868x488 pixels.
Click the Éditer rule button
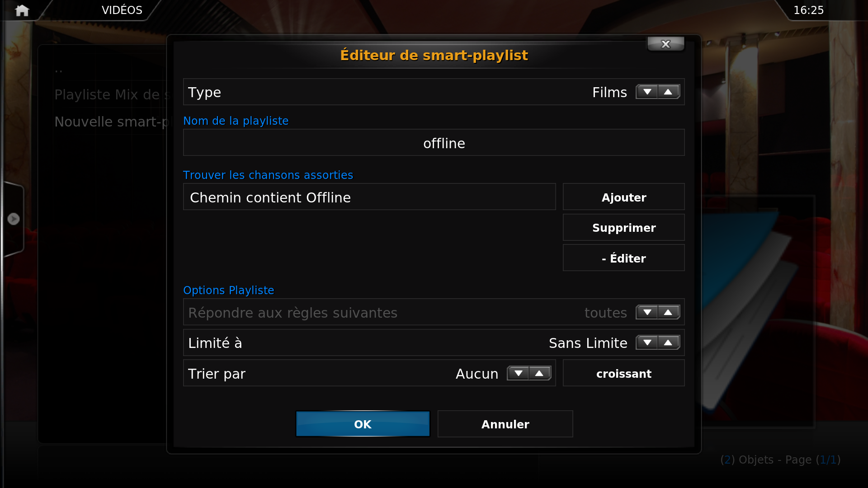tap(623, 258)
